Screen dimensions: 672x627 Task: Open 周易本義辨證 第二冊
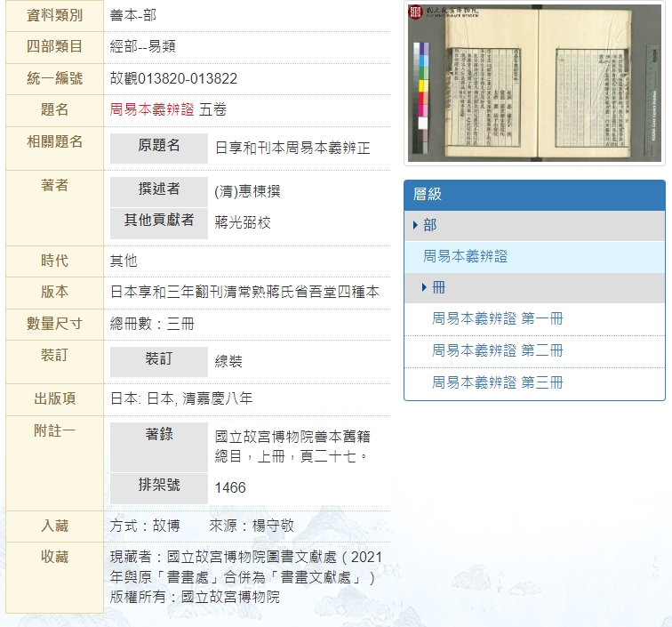click(497, 350)
